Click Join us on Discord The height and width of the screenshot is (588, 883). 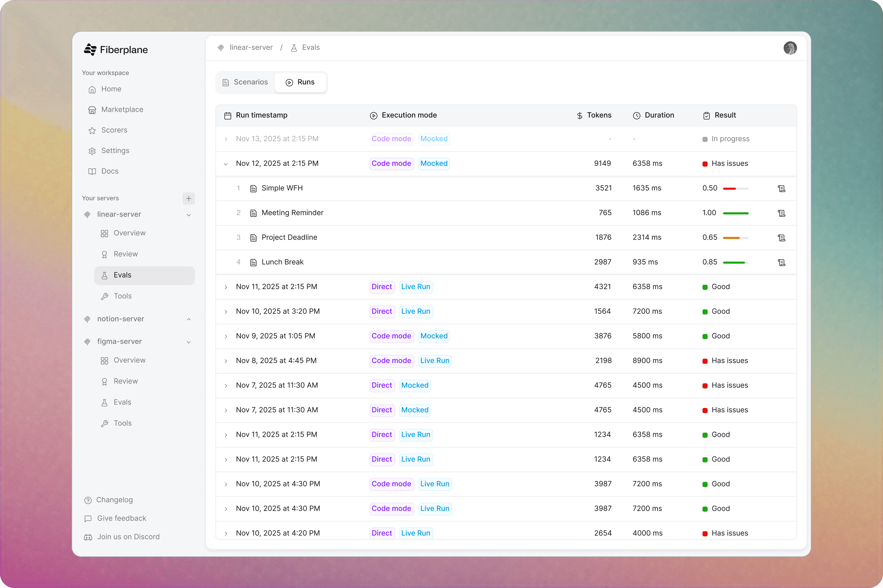pyautogui.click(x=128, y=537)
